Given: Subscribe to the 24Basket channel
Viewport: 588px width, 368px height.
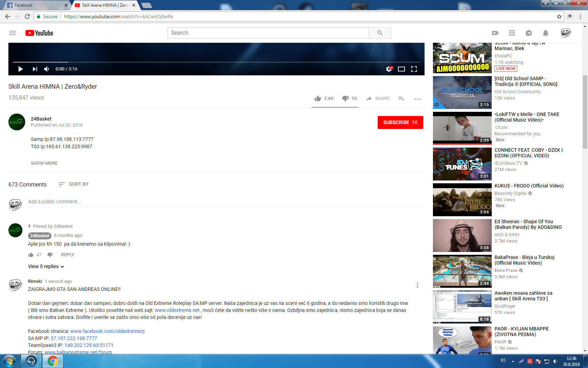Looking at the screenshot, I should coord(400,122).
